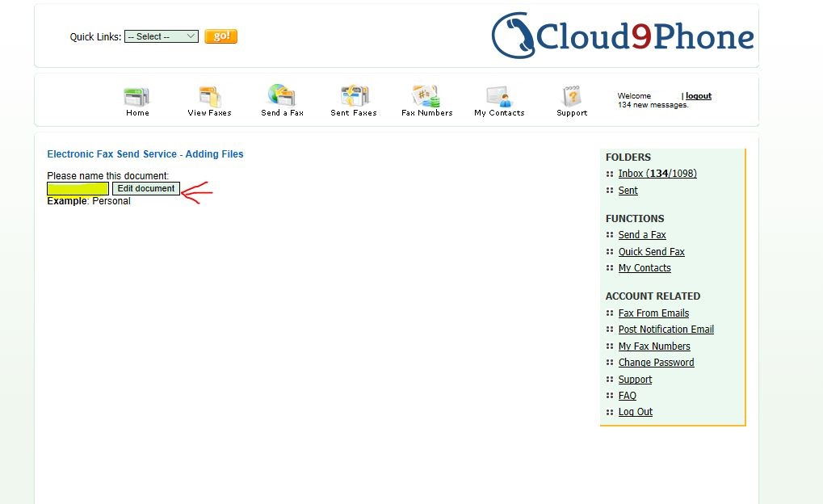
Task: Open the Support link in sidebar
Action: [635, 379]
